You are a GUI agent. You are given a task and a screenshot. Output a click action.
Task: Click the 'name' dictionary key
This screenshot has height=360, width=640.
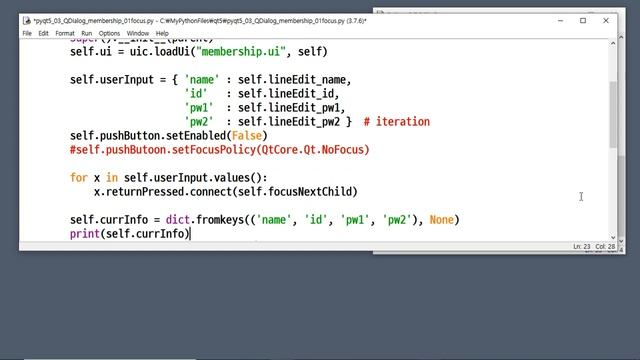[202, 80]
